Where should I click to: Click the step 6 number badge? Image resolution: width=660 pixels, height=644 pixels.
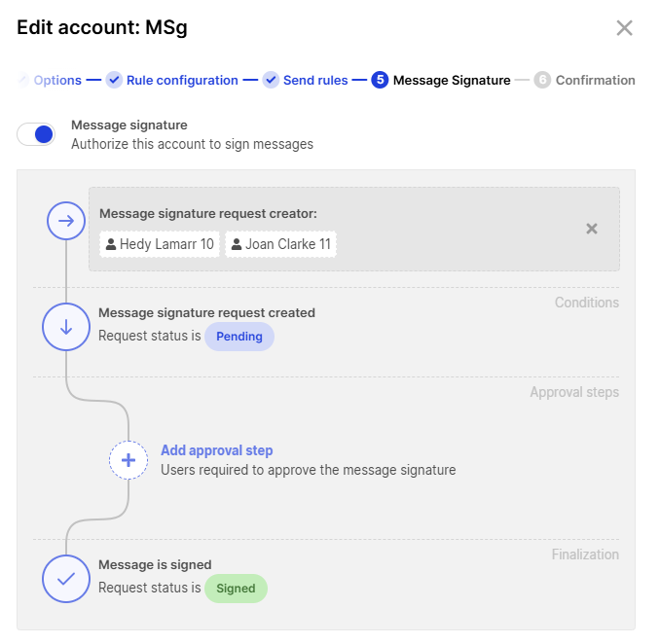point(542,80)
